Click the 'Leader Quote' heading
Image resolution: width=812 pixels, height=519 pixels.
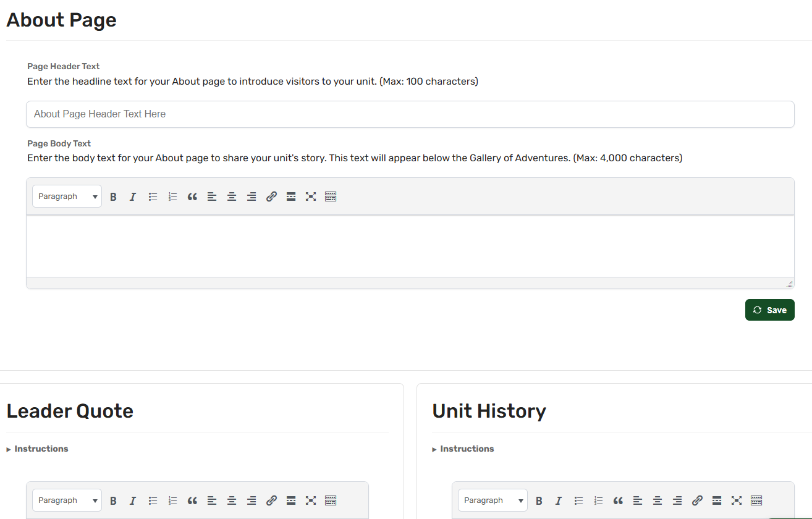(x=70, y=411)
